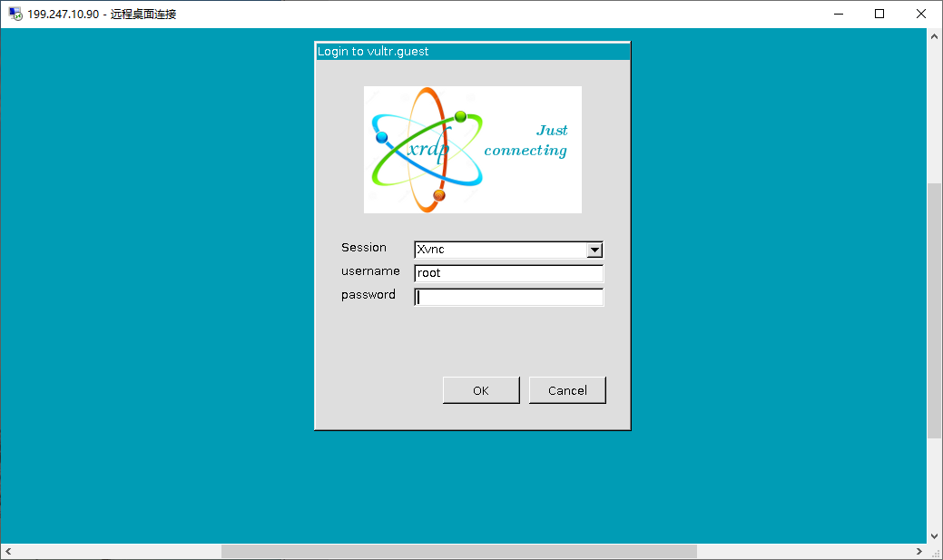Click the vertical scrollbar up arrow
The width and height of the screenshot is (943, 560).
click(935, 36)
